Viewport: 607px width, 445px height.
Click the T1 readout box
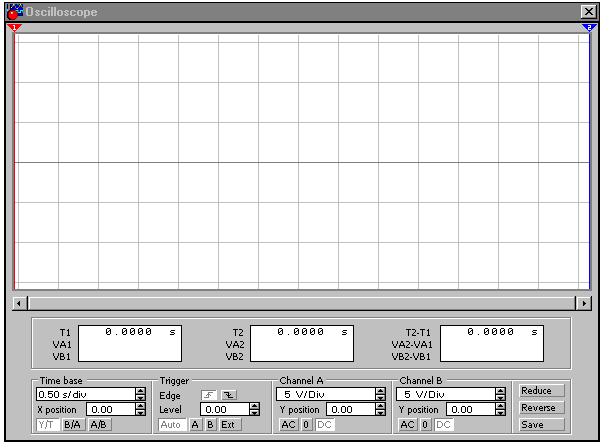(130, 343)
